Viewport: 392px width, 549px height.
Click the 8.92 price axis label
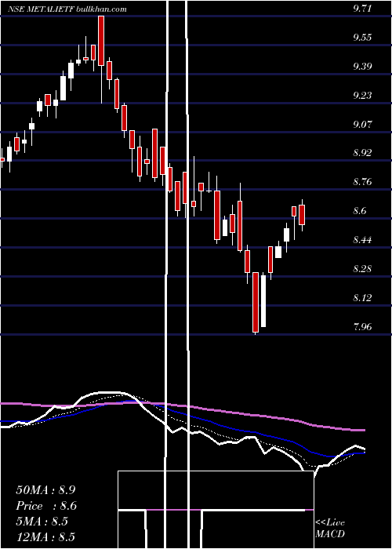[362, 153]
